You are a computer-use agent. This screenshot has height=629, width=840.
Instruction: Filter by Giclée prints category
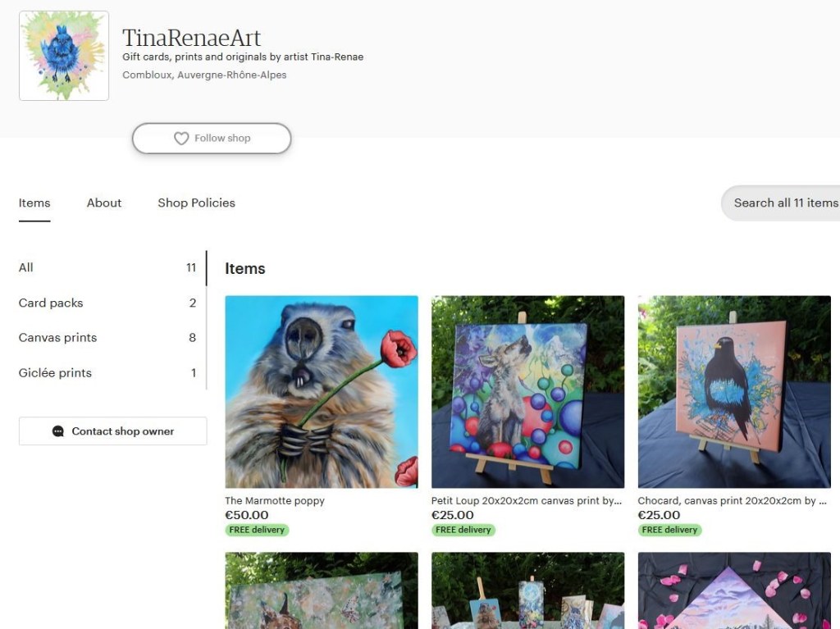(107, 373)
